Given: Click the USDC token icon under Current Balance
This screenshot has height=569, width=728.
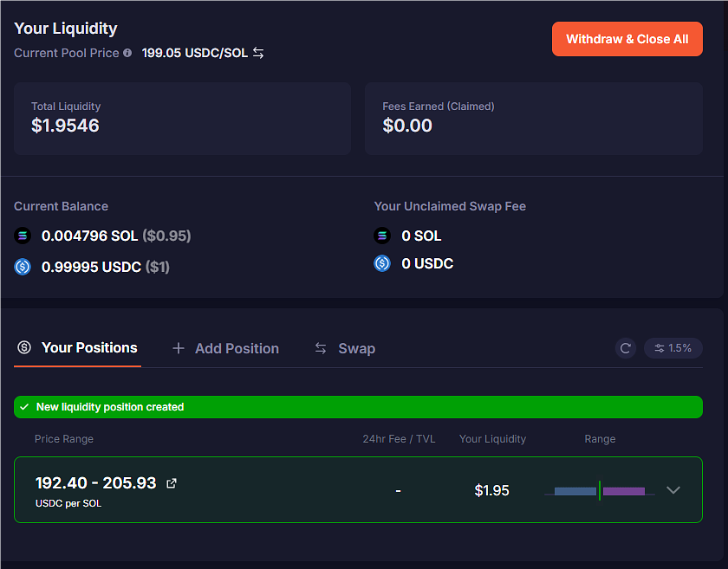Looking at the screenshot, I should coord(23,267).
